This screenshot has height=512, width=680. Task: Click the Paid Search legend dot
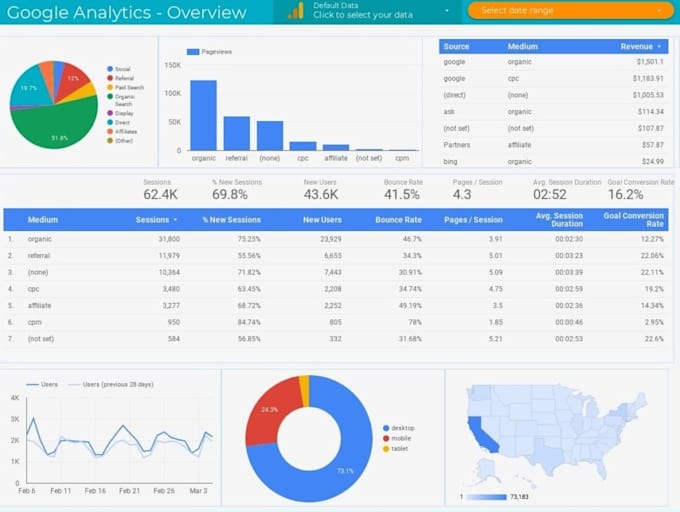110,87
